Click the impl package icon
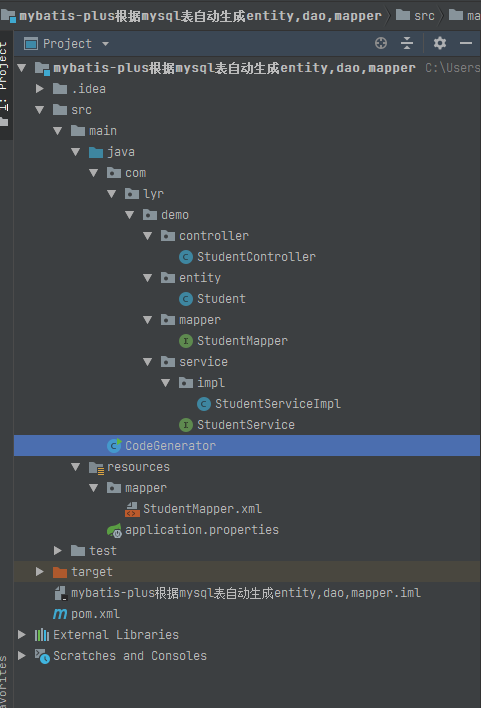 tap(186, 383)
